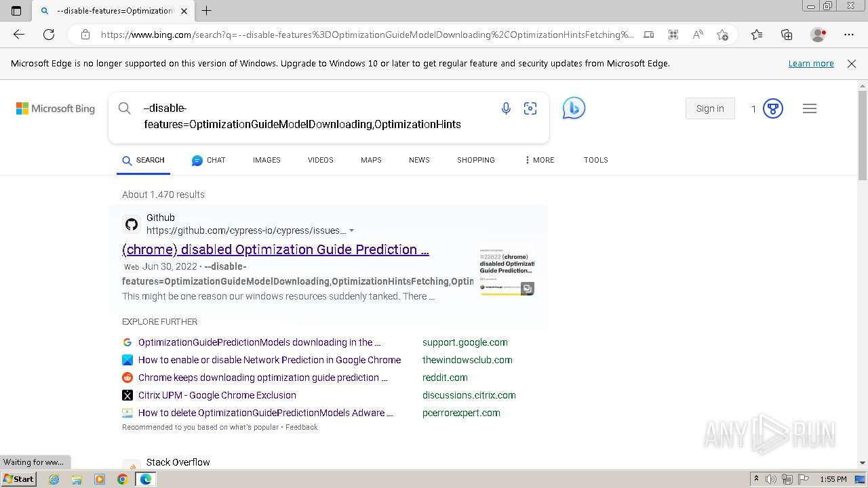Open OptimizationGuidePredictionModels downloading link
The image size is (868, 488).
click(260, 342)
